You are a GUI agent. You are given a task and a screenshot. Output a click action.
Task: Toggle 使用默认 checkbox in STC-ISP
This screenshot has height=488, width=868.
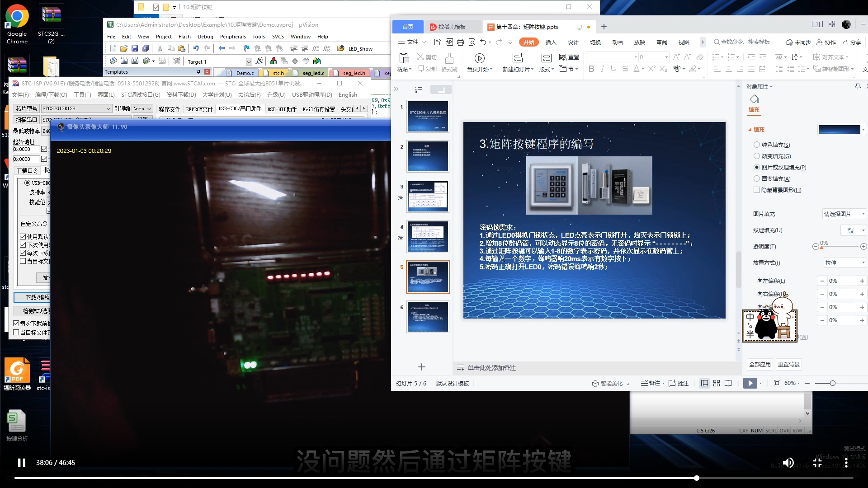[23, 236]
